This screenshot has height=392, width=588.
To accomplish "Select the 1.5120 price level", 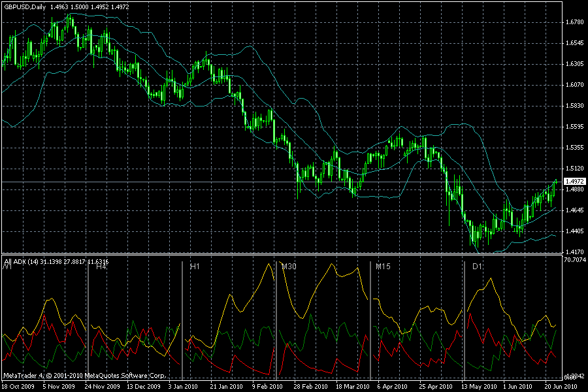I will (x=575, y=169).
